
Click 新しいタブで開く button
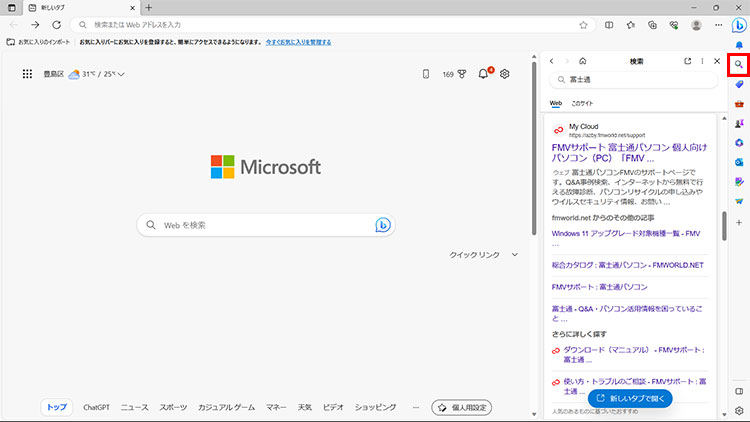click(629, 399)
